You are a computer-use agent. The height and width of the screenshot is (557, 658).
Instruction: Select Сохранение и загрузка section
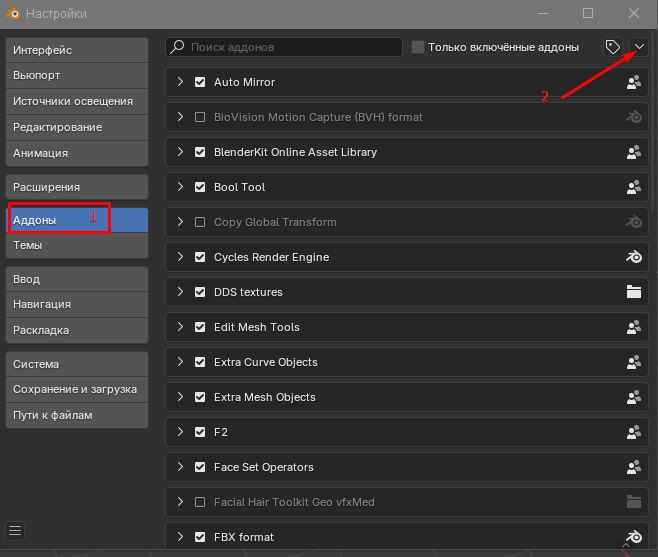tap(77, 390)
